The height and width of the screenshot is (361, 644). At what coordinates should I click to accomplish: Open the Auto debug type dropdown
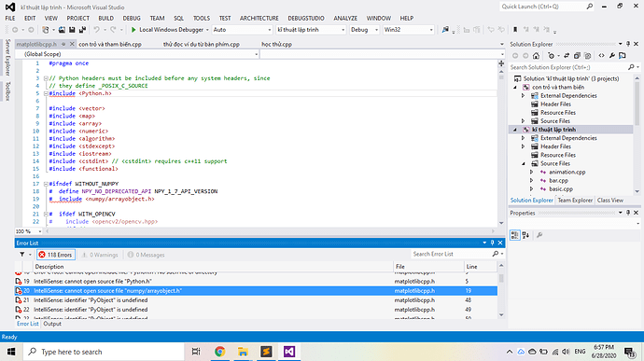[x=242, y=30]
